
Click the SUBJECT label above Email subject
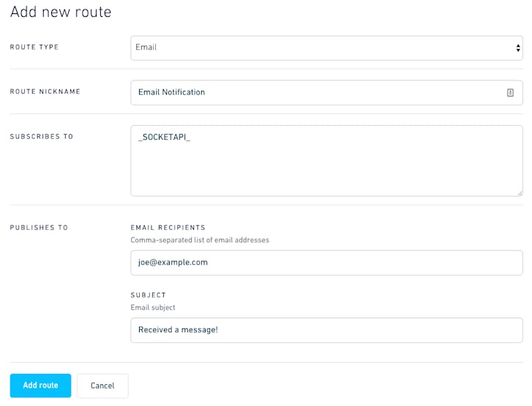(x=149, y=295)
